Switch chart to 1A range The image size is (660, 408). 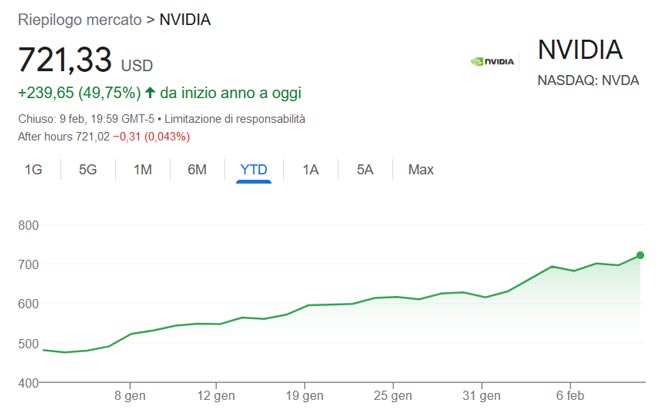tap(310, 170)
